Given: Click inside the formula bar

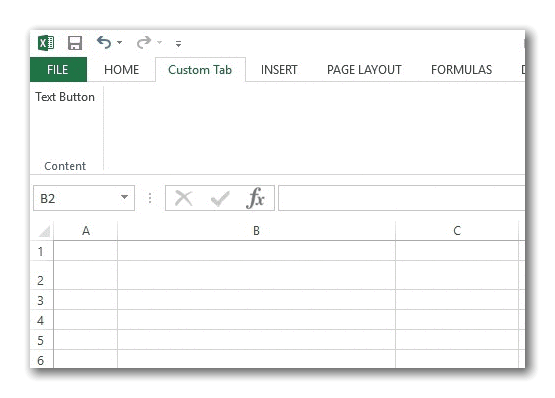Looking at the screenshot, I should [x=401, y=198].
